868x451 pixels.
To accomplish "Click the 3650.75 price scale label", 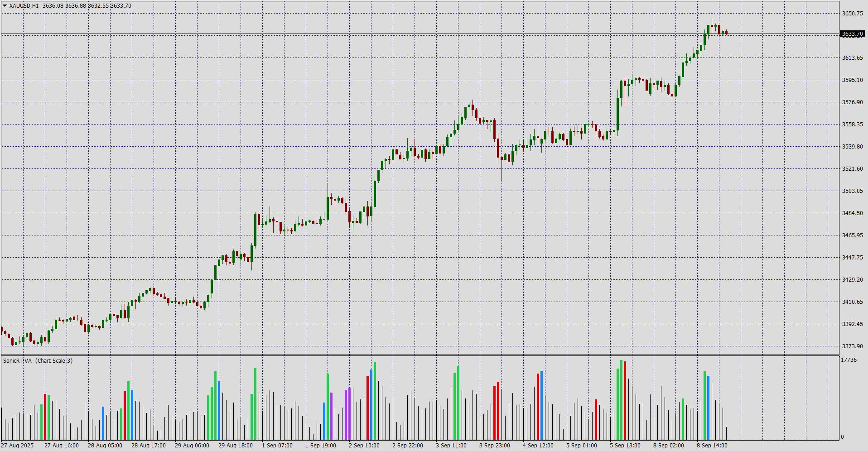I will [x=852, y=14].
